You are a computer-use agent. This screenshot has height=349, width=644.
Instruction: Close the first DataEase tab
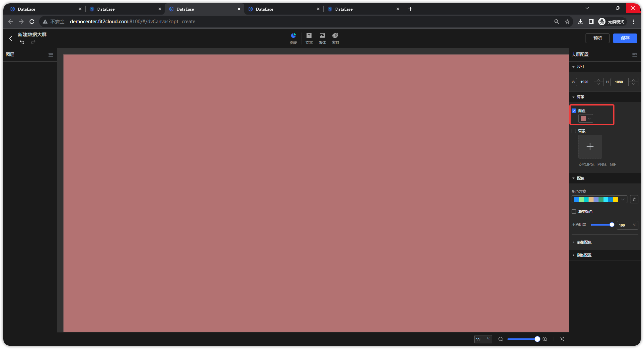[x=80, y=9]
